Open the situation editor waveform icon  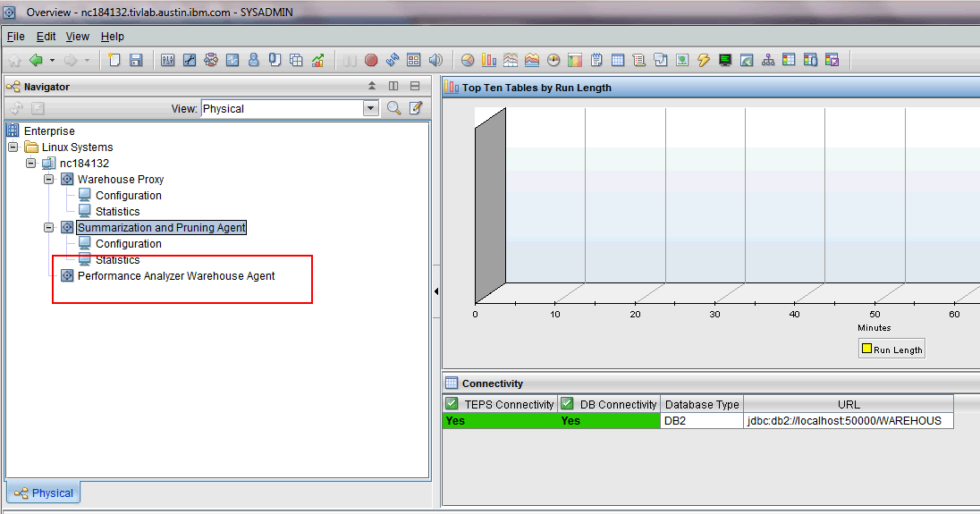pyautogui.click(x=232, y=60)
